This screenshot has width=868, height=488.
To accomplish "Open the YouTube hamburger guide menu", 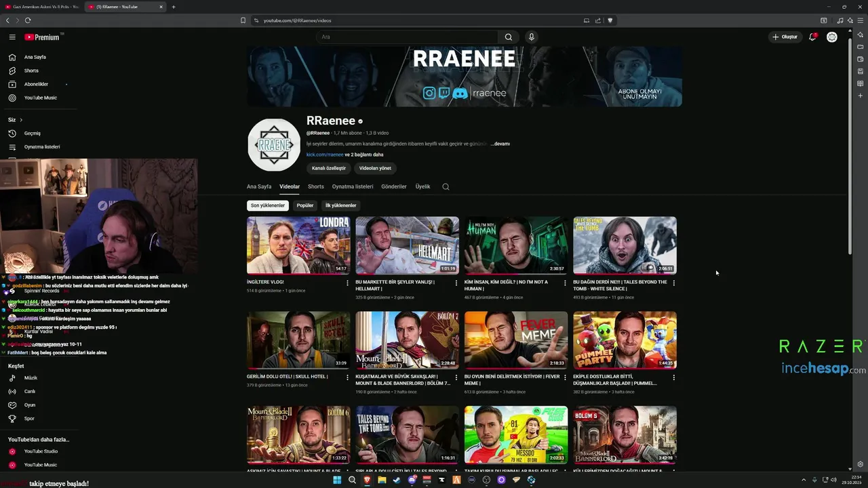I will 12,37.
